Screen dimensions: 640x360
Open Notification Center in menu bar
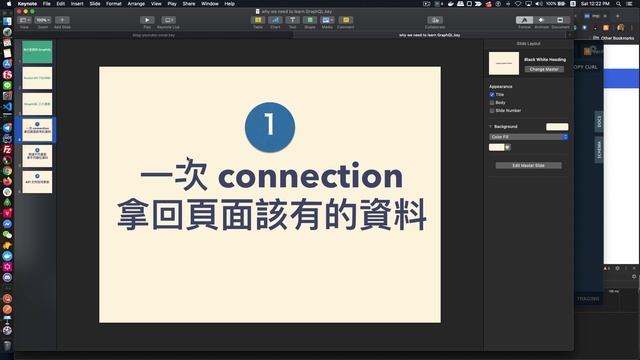630,4
